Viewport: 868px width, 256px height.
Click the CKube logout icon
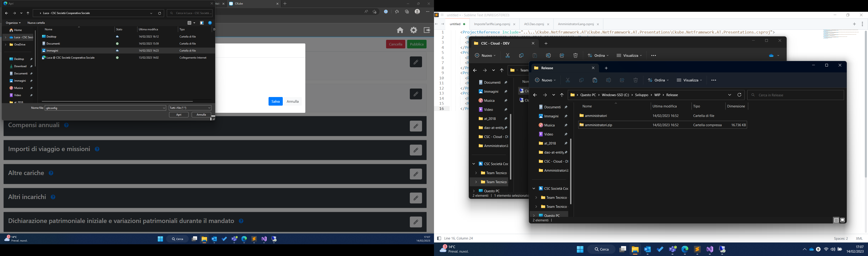click(x=427, y=30)
